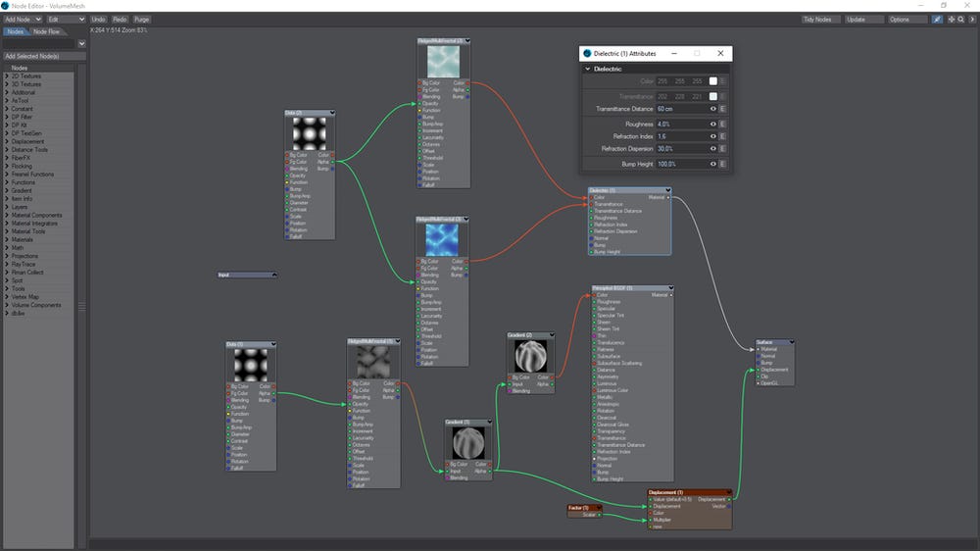Select the Volume Components tree item

pyautogui.click(x=35, y=305)
